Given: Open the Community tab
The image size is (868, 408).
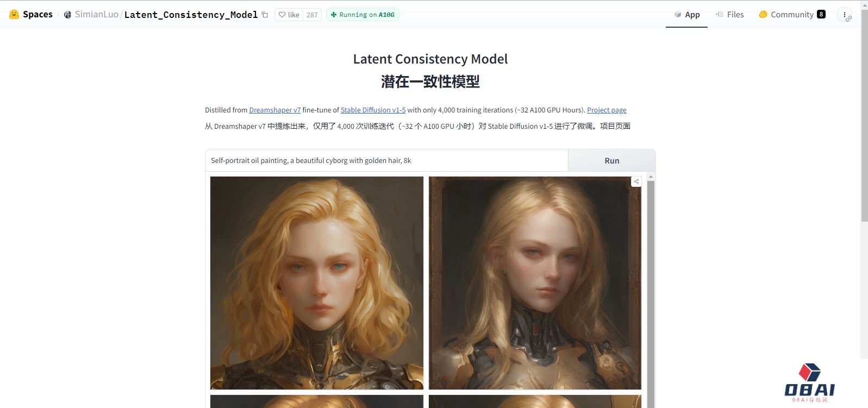Looking at the screenshot, I should pyautogui.click(x=791, y=15).
